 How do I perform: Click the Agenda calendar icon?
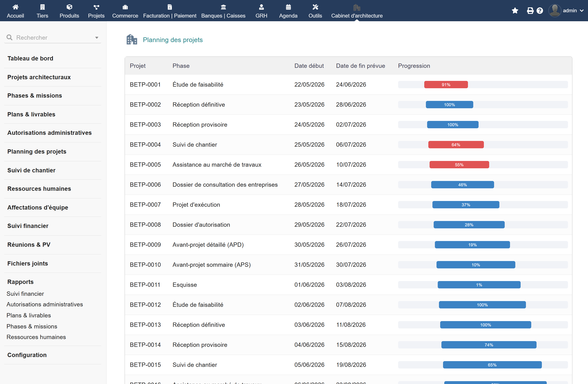tap(288, 7)
